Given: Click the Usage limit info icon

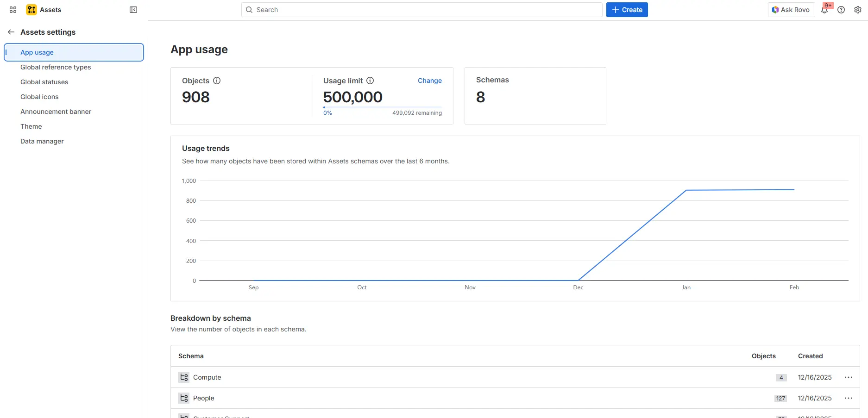Looking at the screenshot, I should 370,81.
